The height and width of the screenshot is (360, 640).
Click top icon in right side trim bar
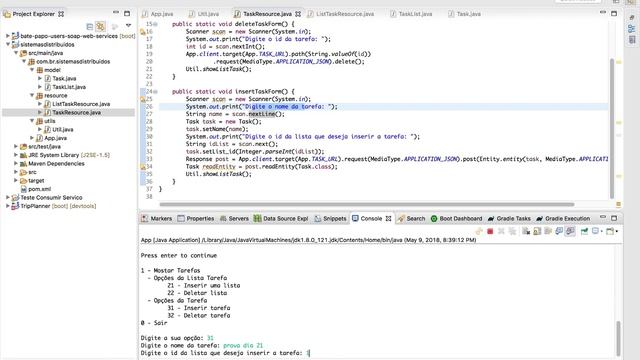click(632, 18)
